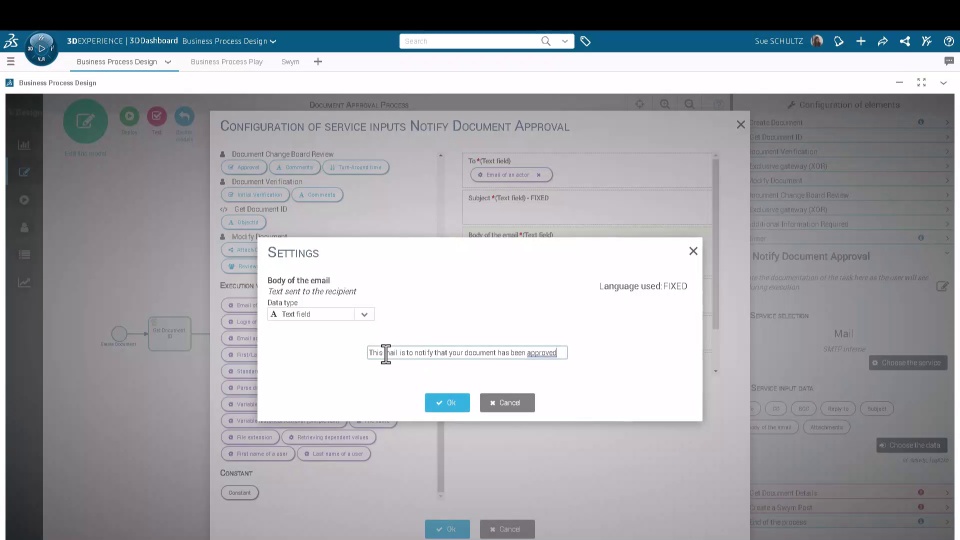The height and width of the screenshot is (540, 960).
Task: Close the Settings dialog with the X
Action: [693, 251]
